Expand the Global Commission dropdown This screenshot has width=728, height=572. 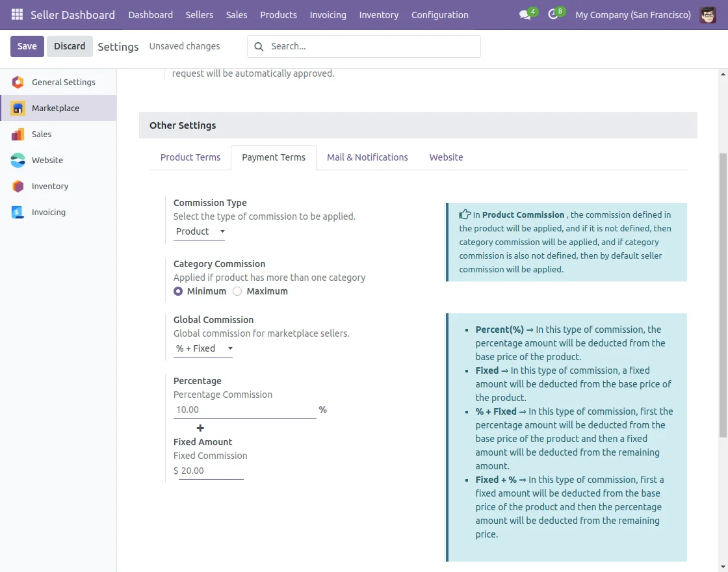click(x=203, y=348)
